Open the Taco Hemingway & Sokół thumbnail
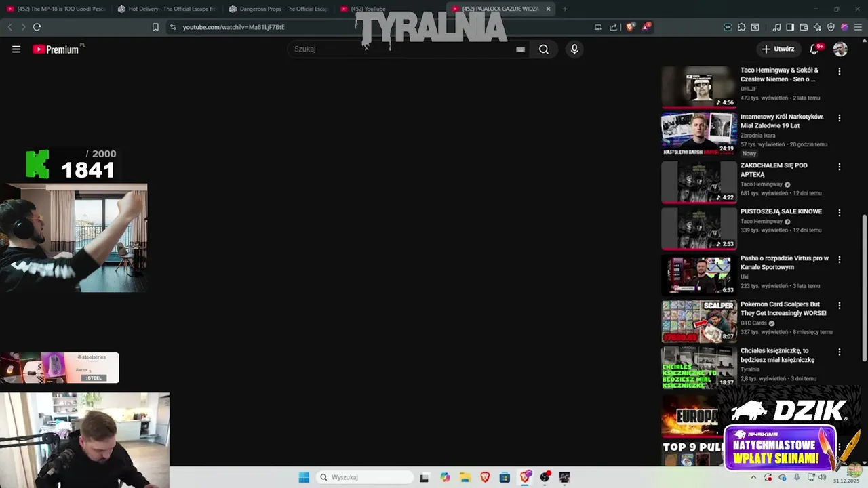Image resolution: width=868 pixels, height=488 pixels. [699, 87]
